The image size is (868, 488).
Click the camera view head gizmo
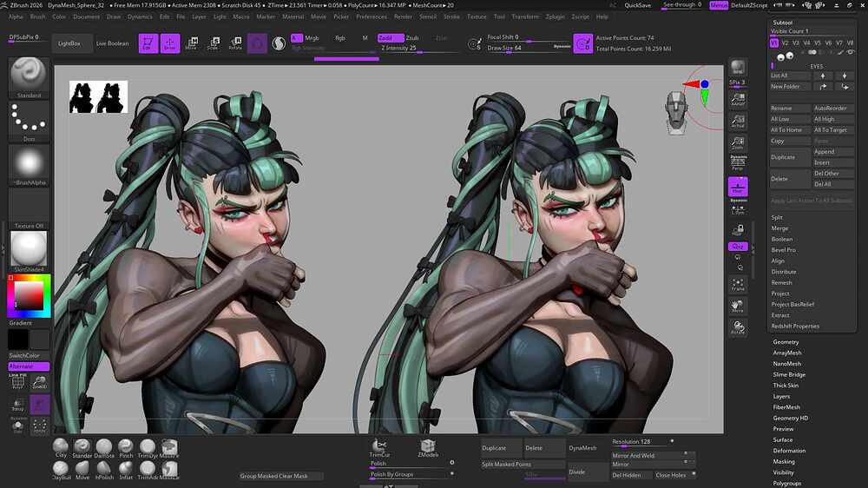pyautogui.click(x=676, y=112)
